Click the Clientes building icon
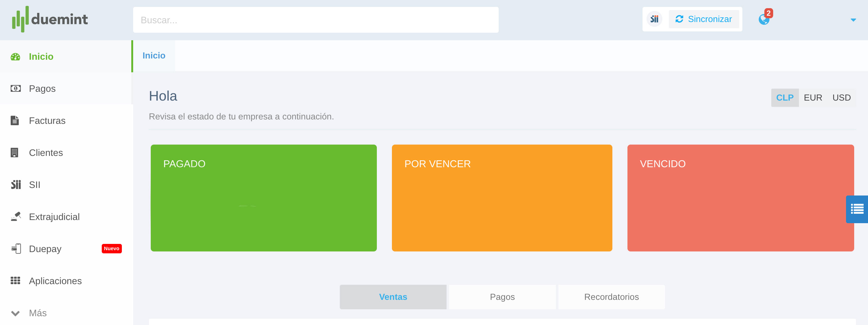 (14, 153)
